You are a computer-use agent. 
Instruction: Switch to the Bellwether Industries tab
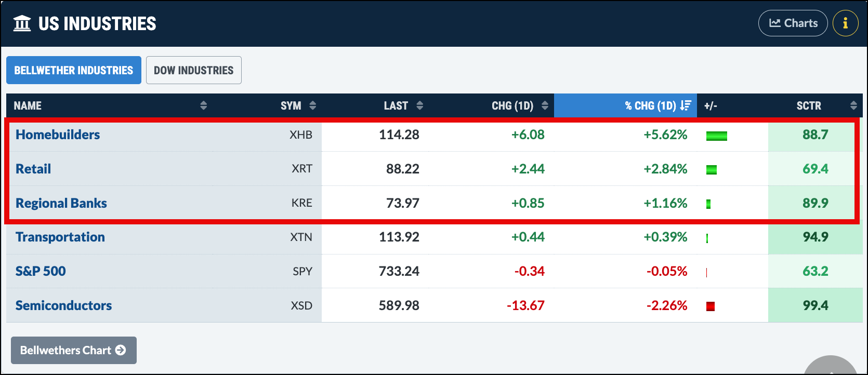pos(74,70)
